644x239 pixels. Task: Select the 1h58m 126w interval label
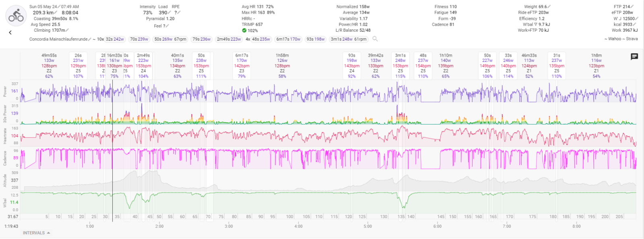point(282,65)
